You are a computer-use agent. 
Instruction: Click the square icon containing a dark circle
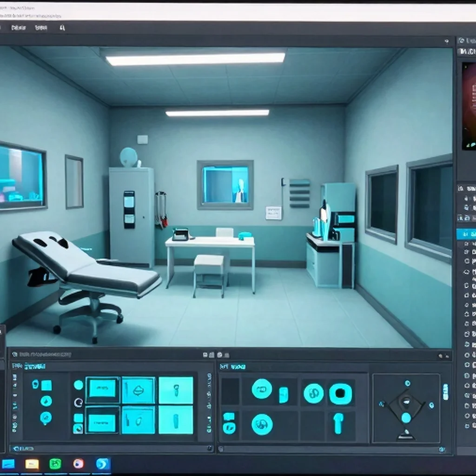point(78,428)
